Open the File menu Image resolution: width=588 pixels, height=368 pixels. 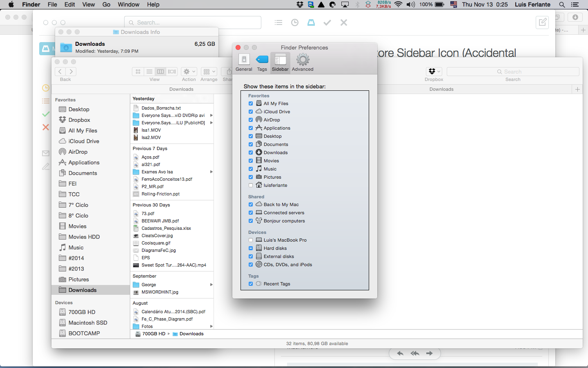pyautogui.click(x=52, y=4)
